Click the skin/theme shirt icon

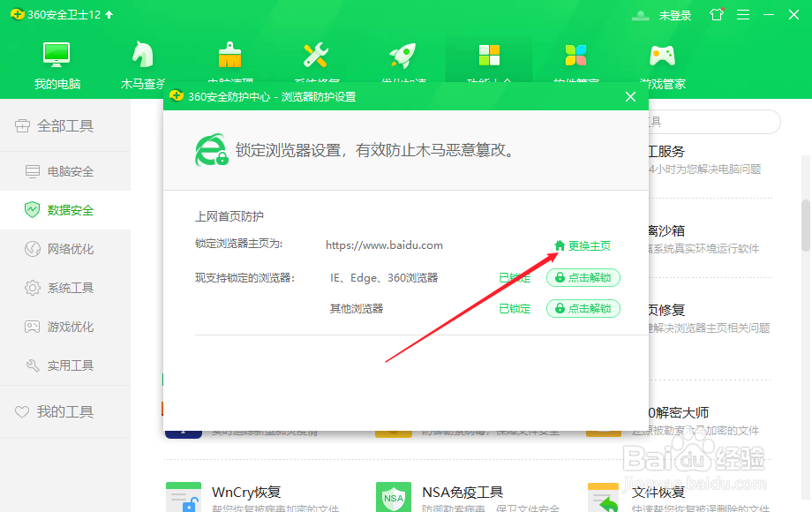click(716, 14)
